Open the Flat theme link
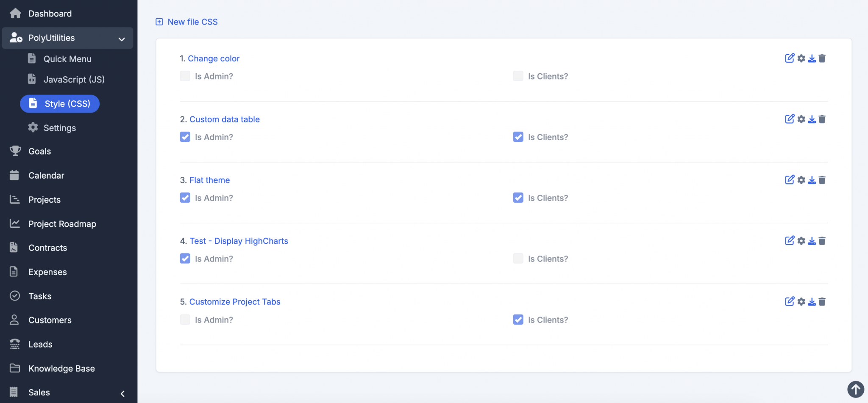The width and height of the screenshot is (868, 403). pyautogui.click(x=209, y=180)
